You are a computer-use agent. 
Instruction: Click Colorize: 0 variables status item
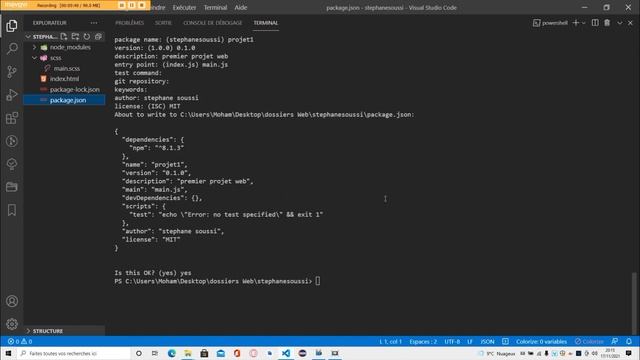coord(541,341)
